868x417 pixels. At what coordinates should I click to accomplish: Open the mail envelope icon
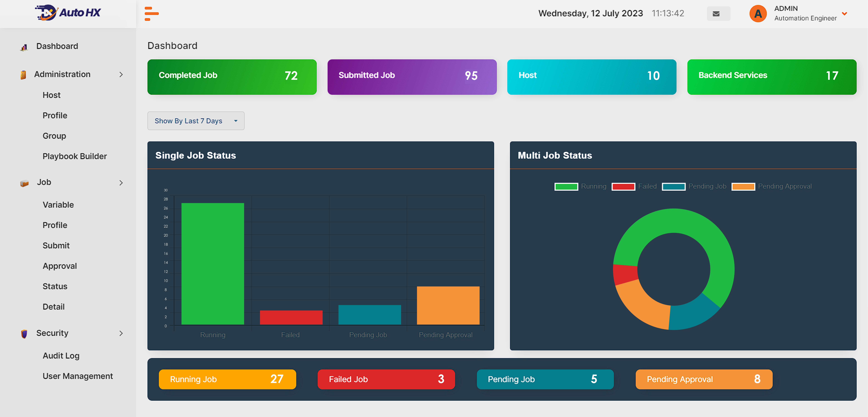pyautogui.click(x=716, y=14)
